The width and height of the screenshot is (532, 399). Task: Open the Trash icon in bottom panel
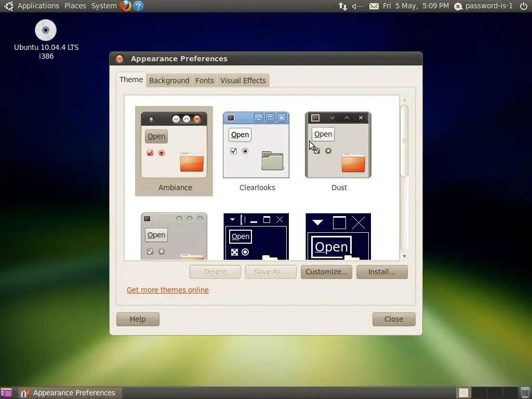525,393
